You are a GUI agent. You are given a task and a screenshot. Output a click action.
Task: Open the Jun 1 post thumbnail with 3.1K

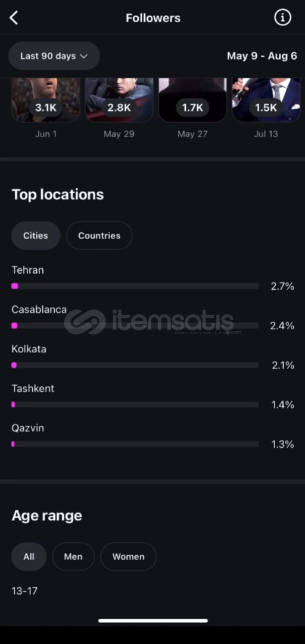[45, 100]
